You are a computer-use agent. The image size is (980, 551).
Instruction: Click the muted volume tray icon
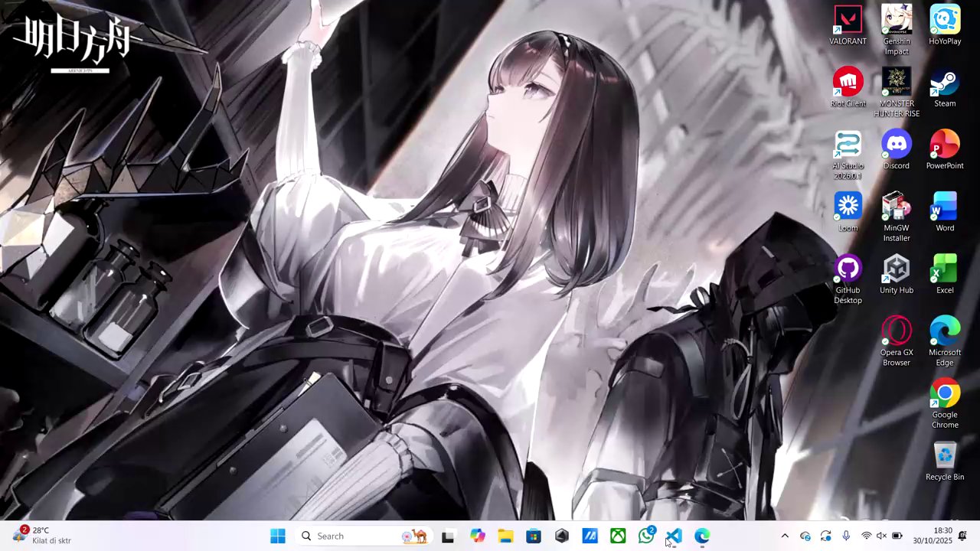[x=881, y=536]
